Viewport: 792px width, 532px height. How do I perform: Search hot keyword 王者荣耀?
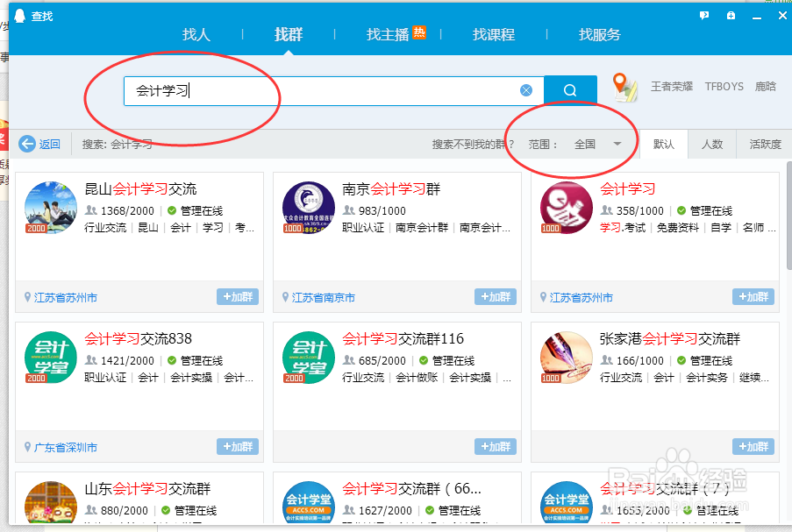coord(671,86)
